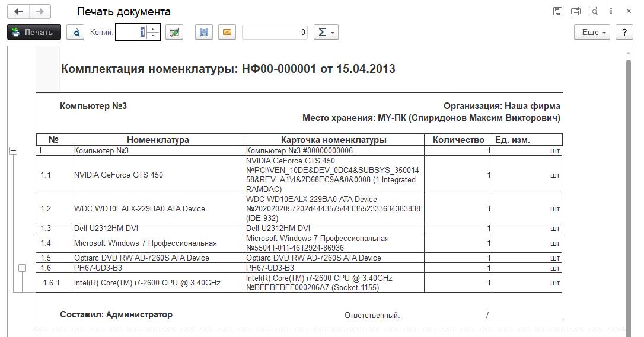Click the save icon in the title bar
Image resolution: width=644 pixels, height=337 pixels.
557,11
